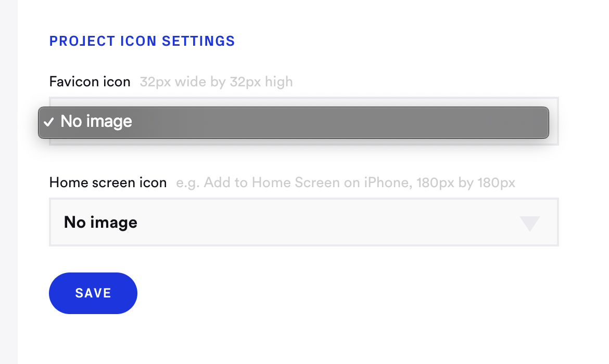Screen dimensions: 609x364
Task: Collapse the open Favicon dropdown list
Action: pyautogui.click(x=294, y=123)
